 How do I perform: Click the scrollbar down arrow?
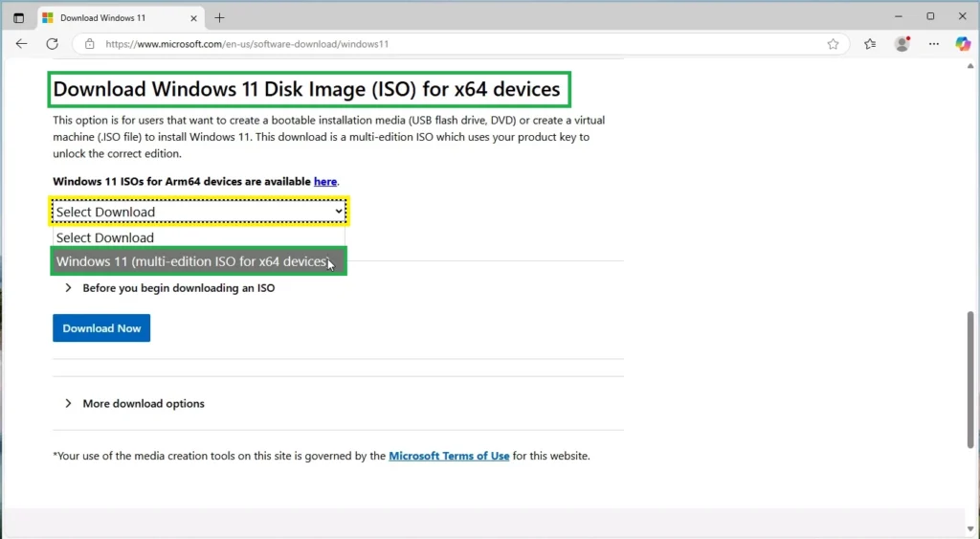click(x=970, y=529)
